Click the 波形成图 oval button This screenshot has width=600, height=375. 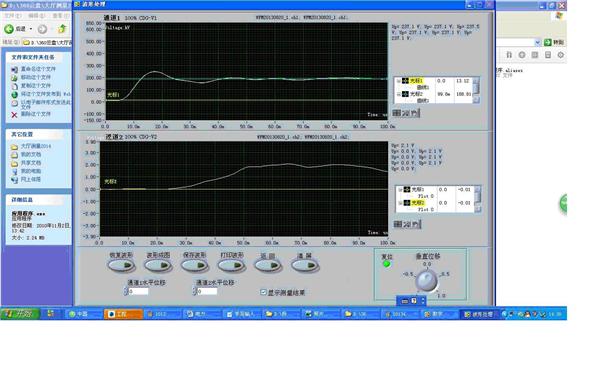(158, 265)
